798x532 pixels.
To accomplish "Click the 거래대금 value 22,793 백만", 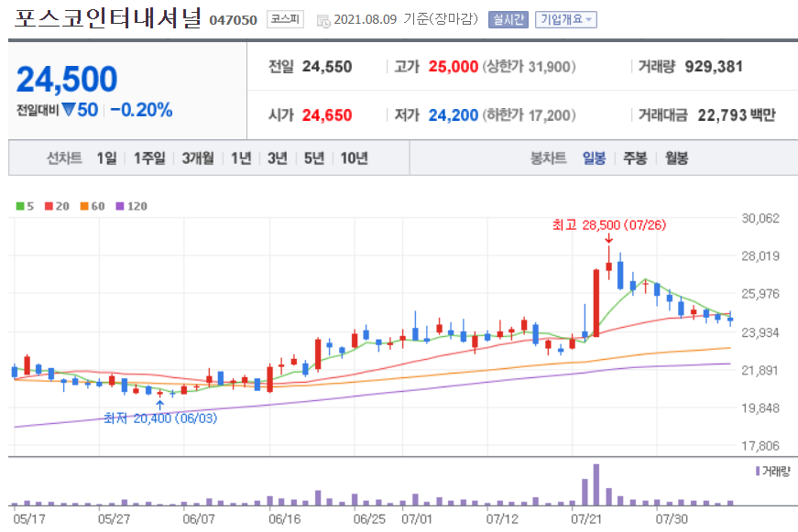I will point(737,115).
